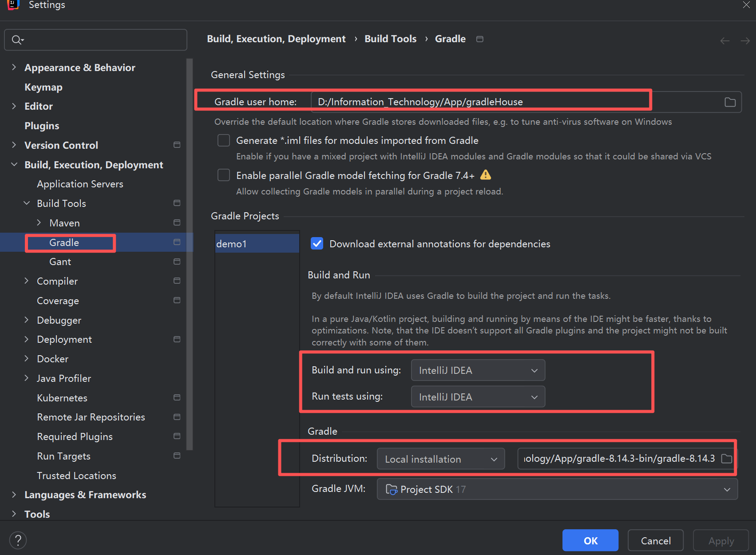Click project-level icon on Run Targets row
The width and height of the screenshot is (756, 555).
tap(177, 456)
